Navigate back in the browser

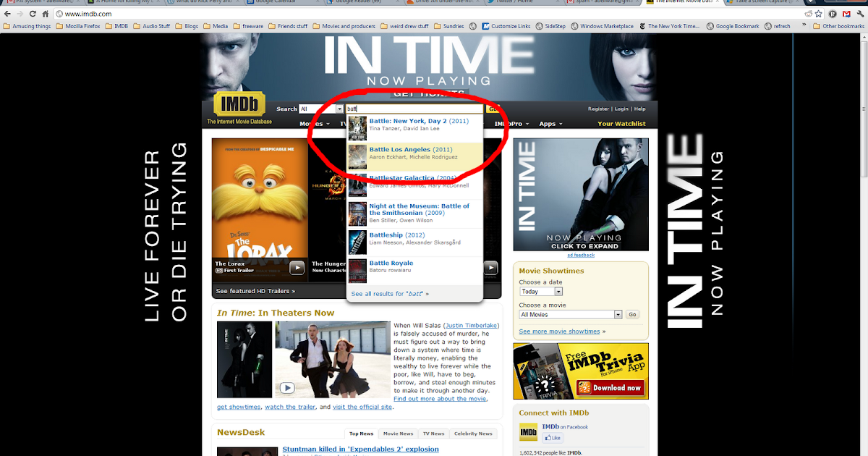coord(7,13)
